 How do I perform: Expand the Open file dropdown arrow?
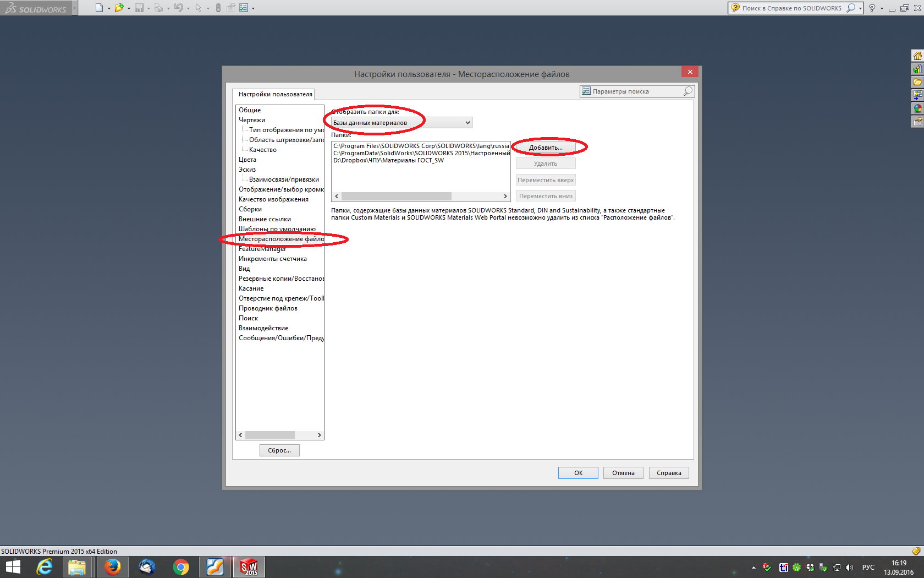coord(129,8)
